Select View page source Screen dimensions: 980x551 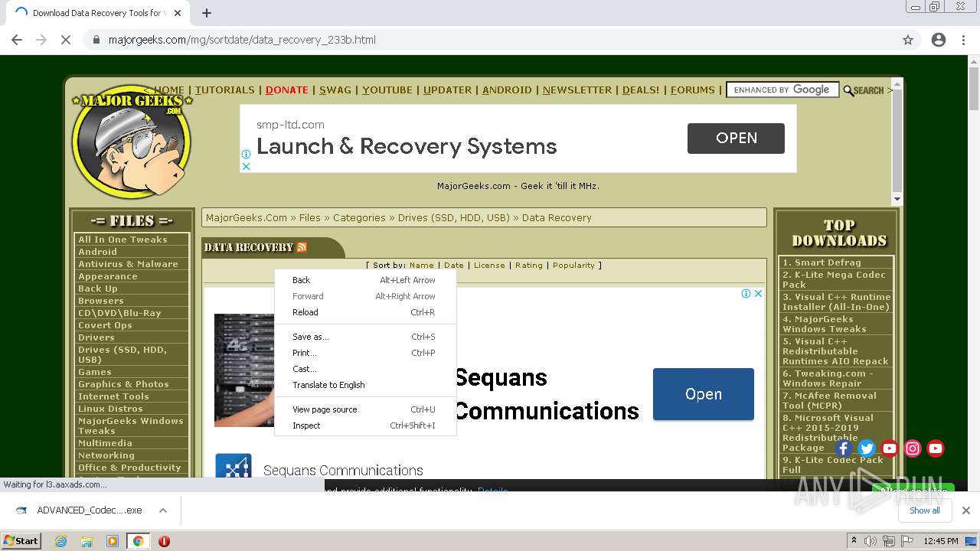(x=365, y=409)
